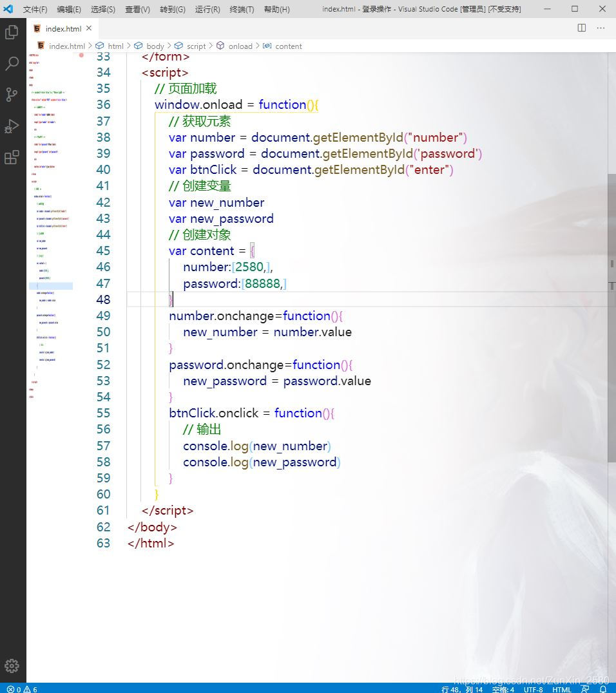Open the 运行(R) menu

(207, 9)
